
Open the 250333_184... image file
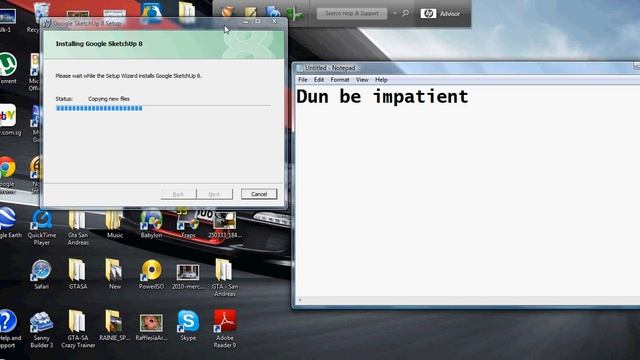coord(224,220)
